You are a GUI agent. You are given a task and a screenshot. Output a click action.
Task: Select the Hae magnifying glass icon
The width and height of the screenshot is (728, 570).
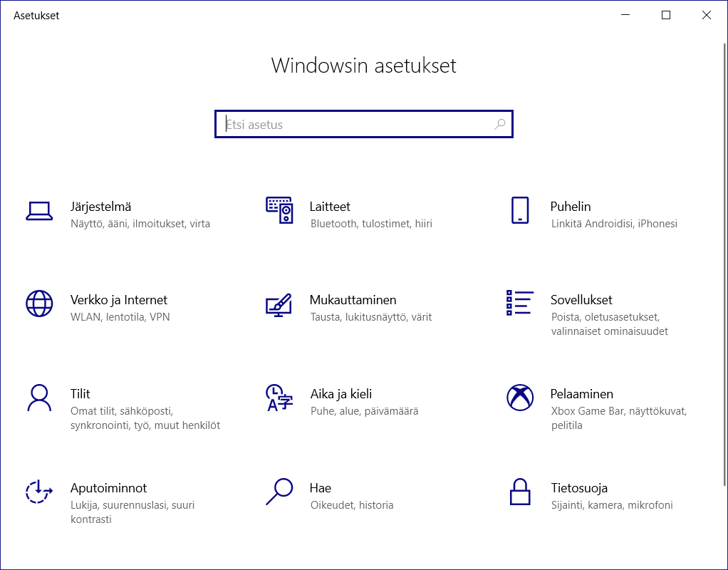click(279, 492)
